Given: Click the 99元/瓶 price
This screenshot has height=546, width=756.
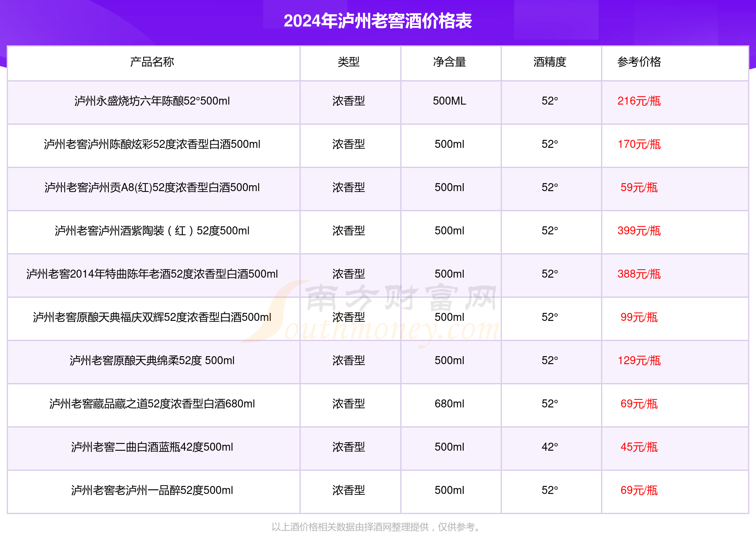Looking at the screenshot, I should 639,317.
